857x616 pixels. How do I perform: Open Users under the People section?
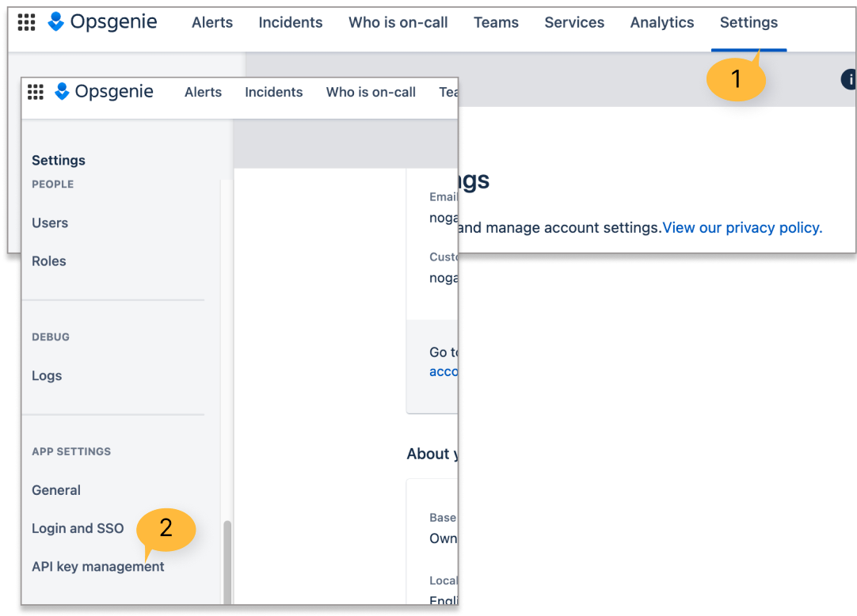pyautogui.click(x=50, y=222)
